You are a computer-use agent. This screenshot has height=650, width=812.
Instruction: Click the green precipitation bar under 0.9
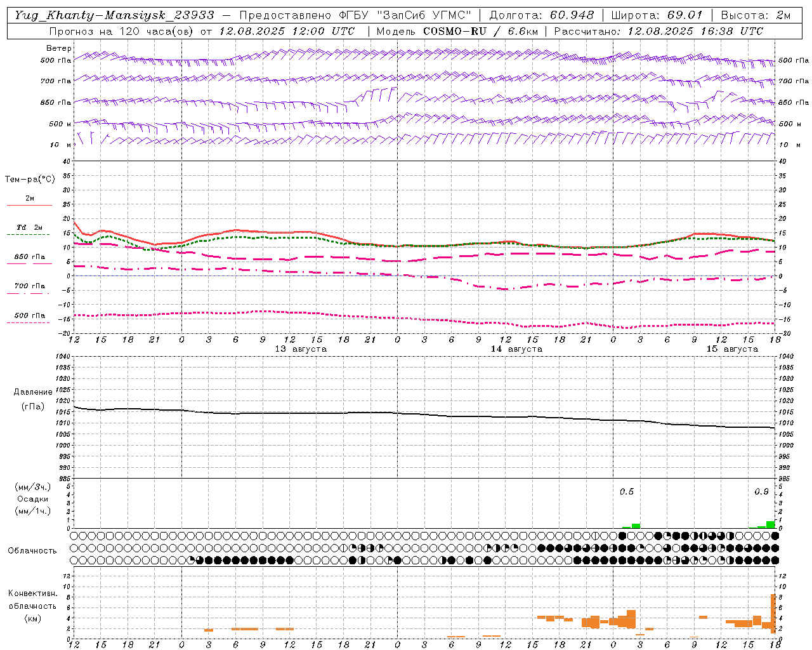[x=770, y=524]
